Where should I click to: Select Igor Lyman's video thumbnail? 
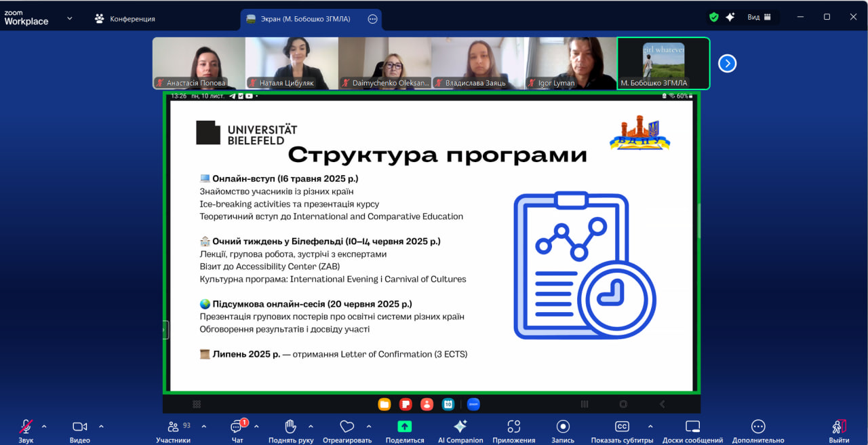click(x=570, y=63)
